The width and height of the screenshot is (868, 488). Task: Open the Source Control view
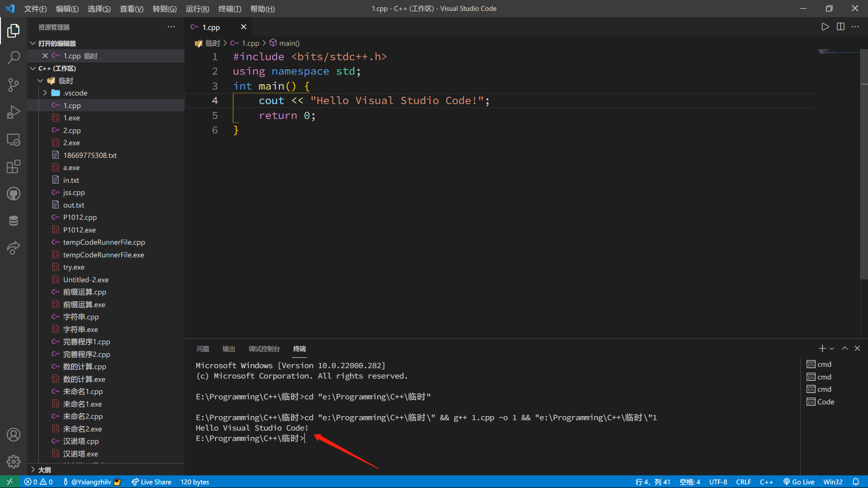(14, 85)
